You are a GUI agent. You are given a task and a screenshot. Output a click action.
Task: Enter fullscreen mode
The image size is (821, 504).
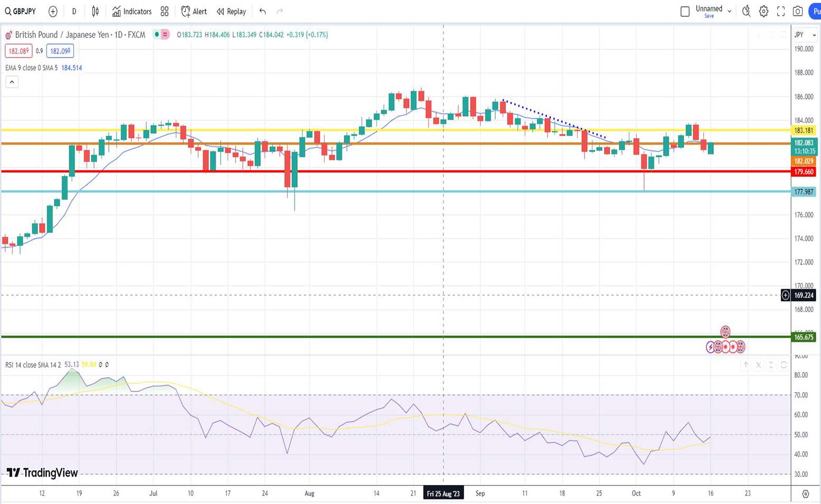pyautogui.click(x=781, y=11)
